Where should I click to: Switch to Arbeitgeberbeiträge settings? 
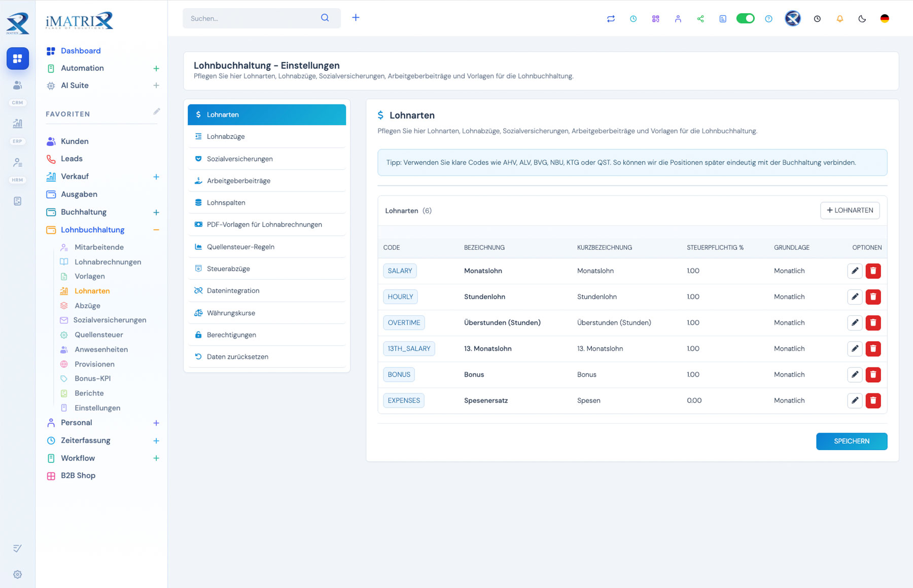pyautogui.click(x=267, y=180)
